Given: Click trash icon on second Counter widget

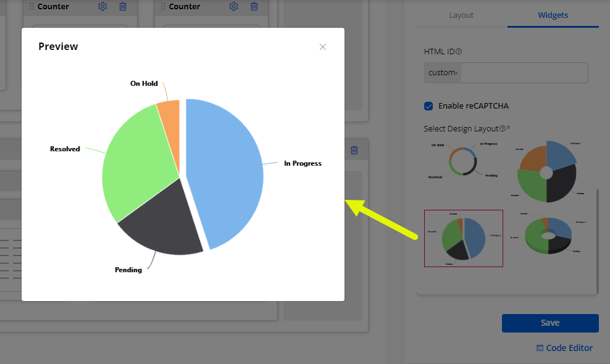Looking at the screenshot, I should click(254, 7).
